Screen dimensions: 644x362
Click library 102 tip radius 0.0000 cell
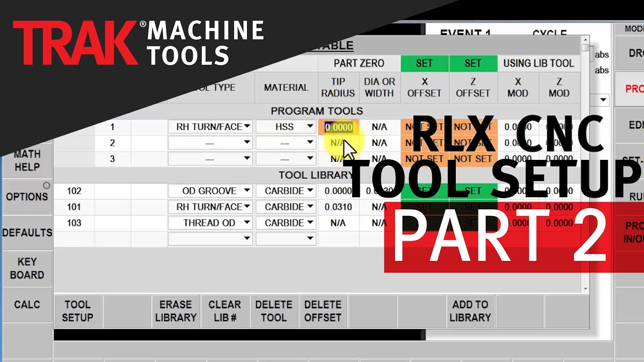click(339, 191)
